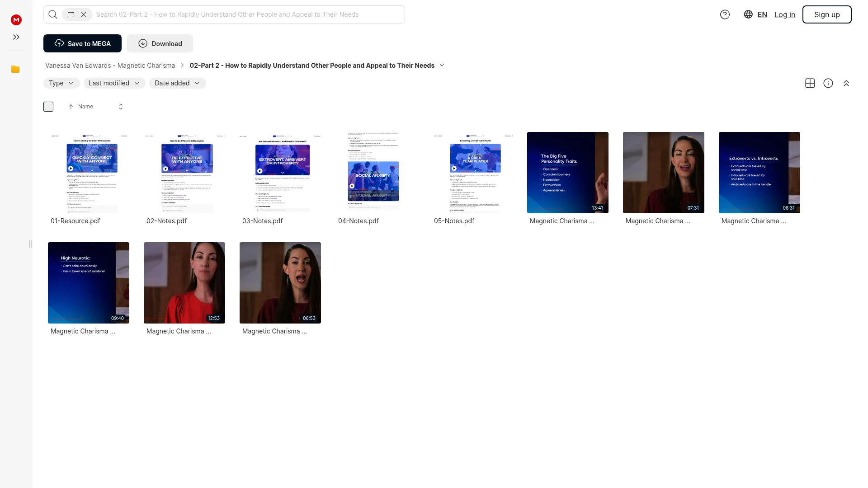868x488 pixels.
Task: Collapse the header using the double-chevron-up icon
Action: click(x=846, y=83)
